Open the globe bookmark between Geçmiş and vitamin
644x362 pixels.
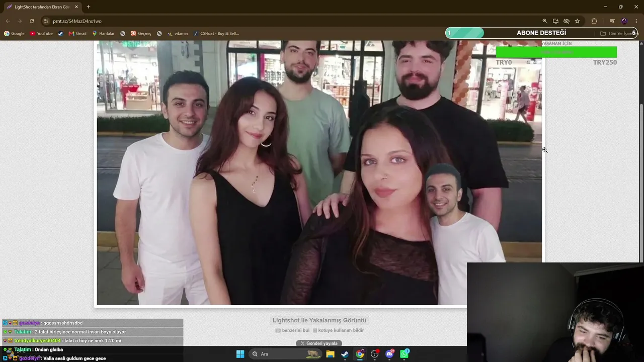click(159, 34)
